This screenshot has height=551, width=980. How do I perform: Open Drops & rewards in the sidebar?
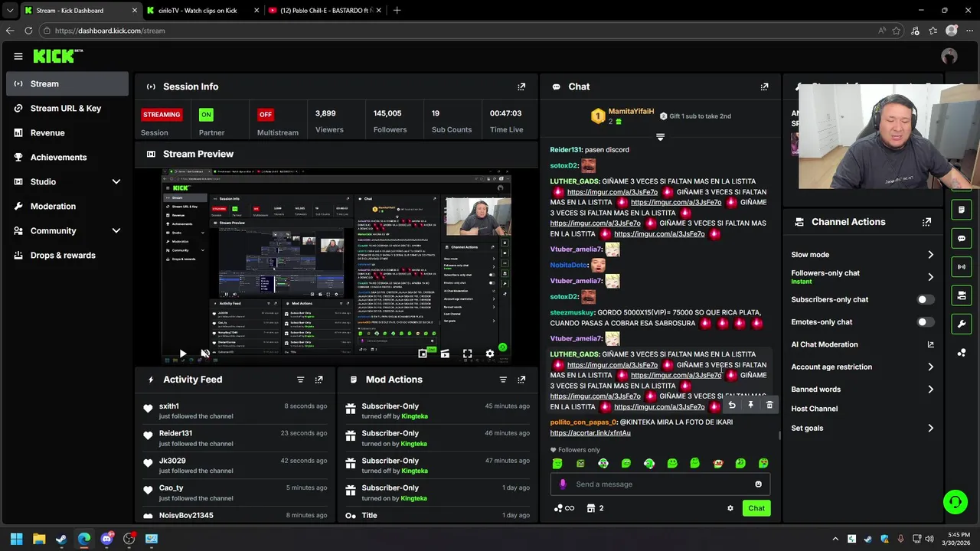pyautogui.click(x=67, y=255)
